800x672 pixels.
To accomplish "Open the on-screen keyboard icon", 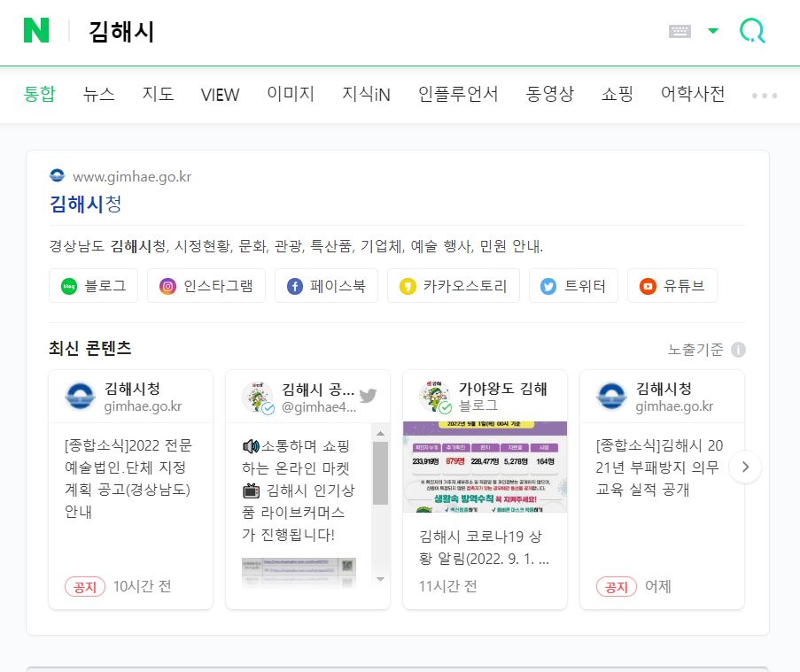I will coord(680,31).
